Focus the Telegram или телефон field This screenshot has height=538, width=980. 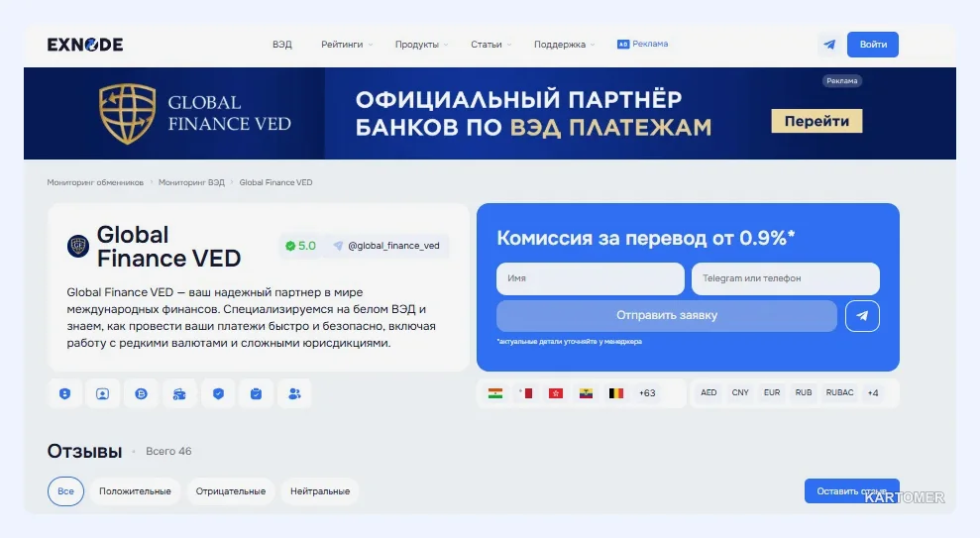point(786,278)
